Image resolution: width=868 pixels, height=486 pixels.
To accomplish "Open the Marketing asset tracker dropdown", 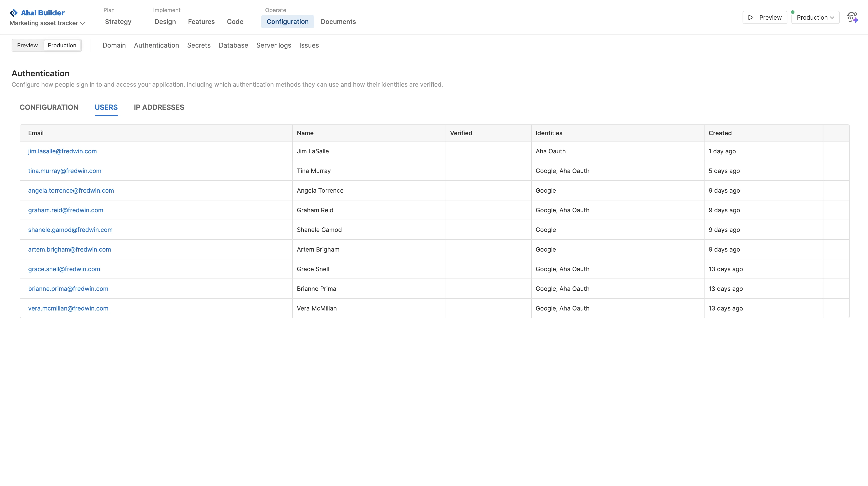I will 47,23.
